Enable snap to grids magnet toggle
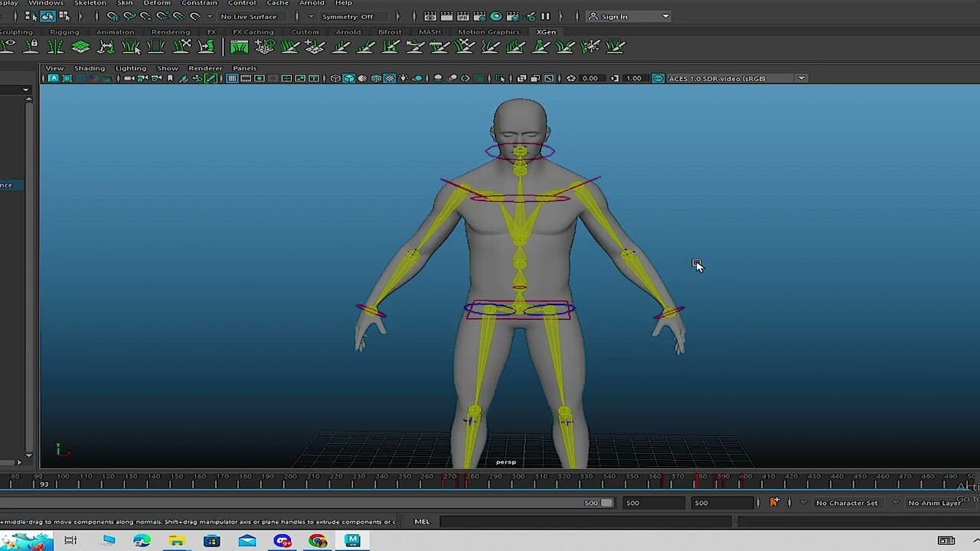Viewport: 980px width, 551px height. pyautogui.click(x=113, y=16)
